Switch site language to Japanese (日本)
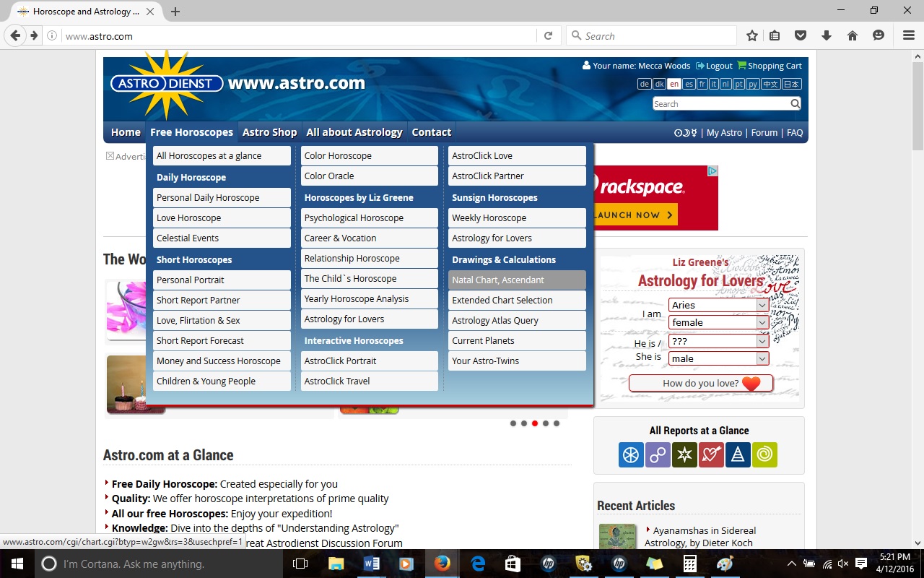 pos(792,84)
